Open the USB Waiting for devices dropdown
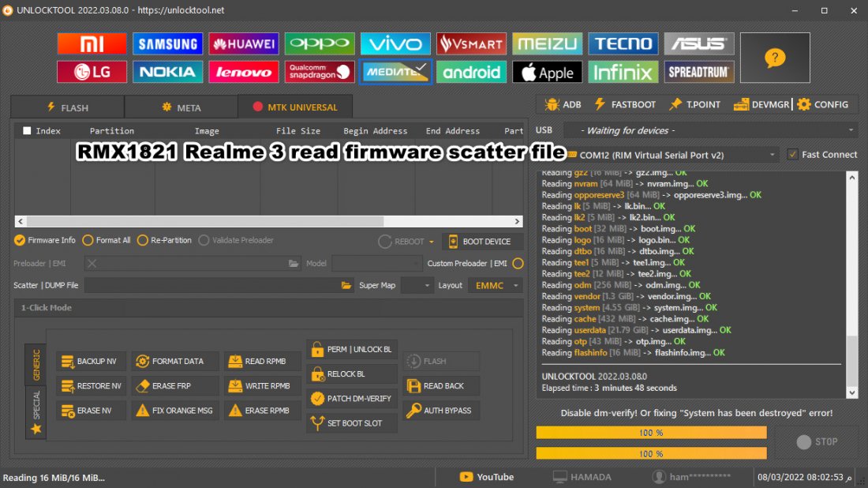This screenshot has width=868, height=488. [710, 131]
